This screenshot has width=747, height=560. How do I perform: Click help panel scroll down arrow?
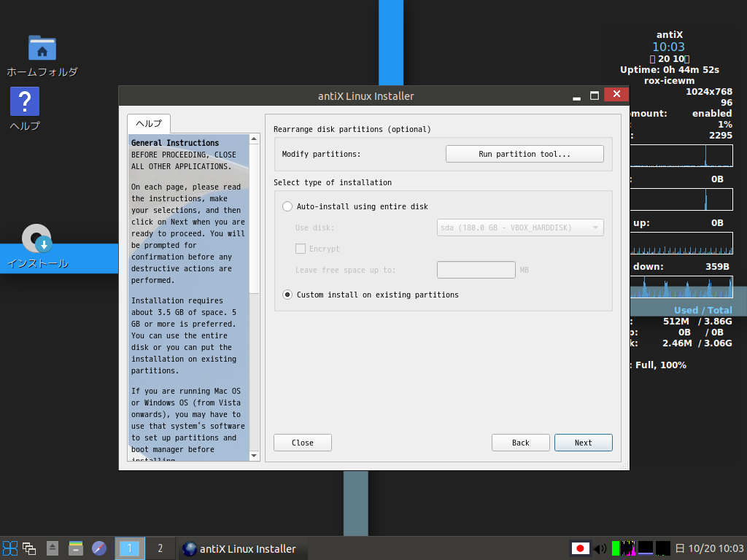click(254, 456)
